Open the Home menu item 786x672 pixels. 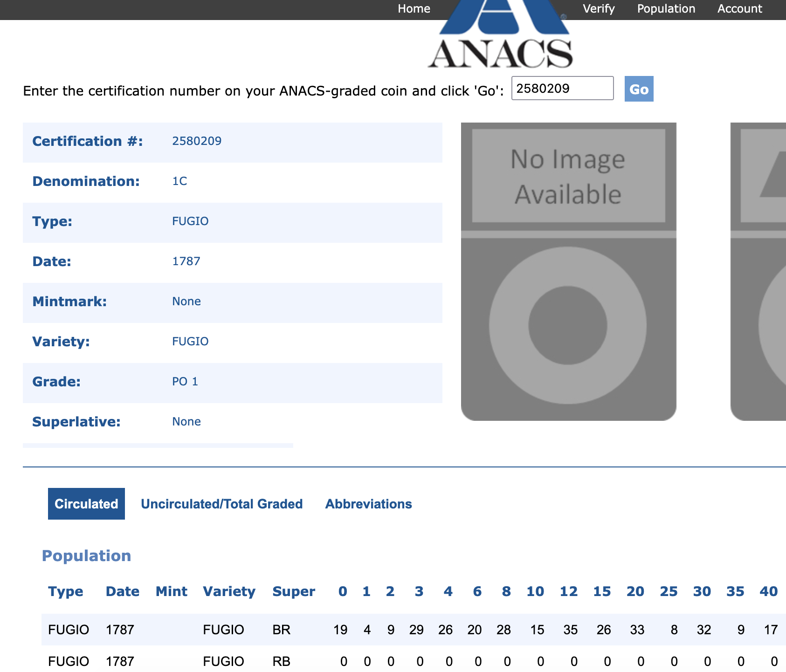point(414,9)
